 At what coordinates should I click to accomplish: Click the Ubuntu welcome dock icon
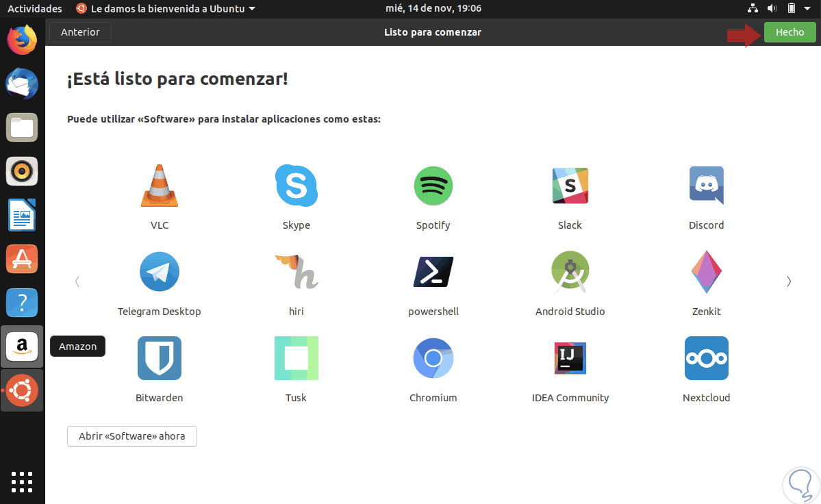(21, 390)
